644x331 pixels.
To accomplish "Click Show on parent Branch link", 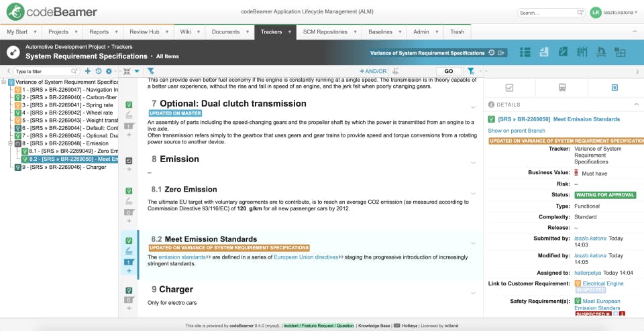I will pyautogui.click(x=517, y=131).
